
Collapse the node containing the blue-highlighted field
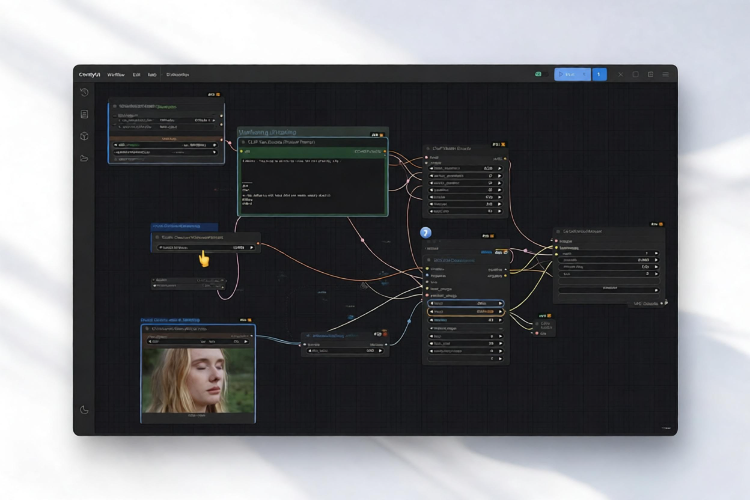click(429, 260)
